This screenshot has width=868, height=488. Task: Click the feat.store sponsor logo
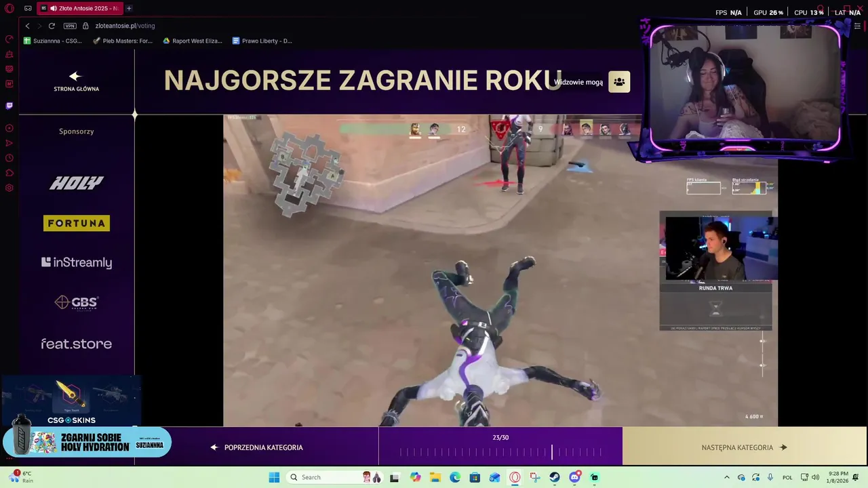click(77, 344)
